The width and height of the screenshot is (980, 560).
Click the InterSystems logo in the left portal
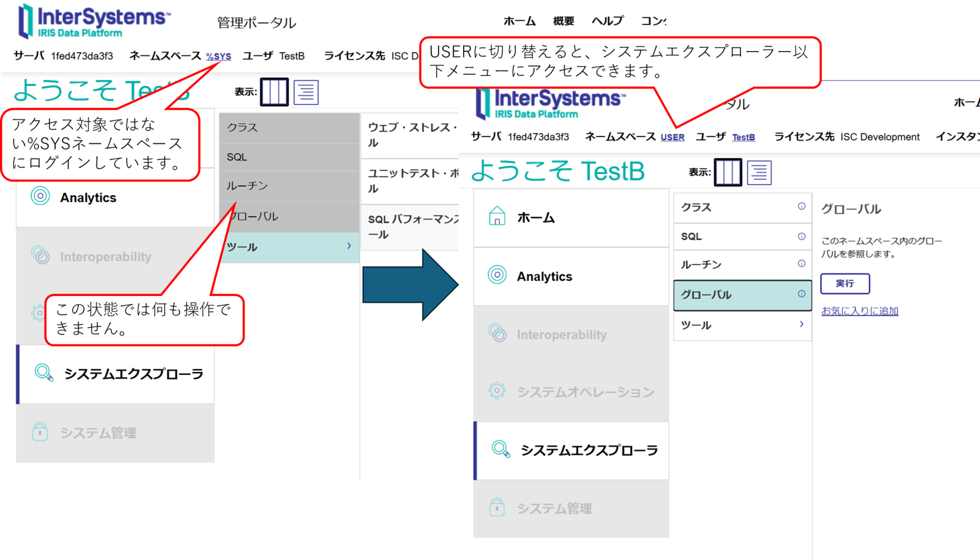pos(94,21)
